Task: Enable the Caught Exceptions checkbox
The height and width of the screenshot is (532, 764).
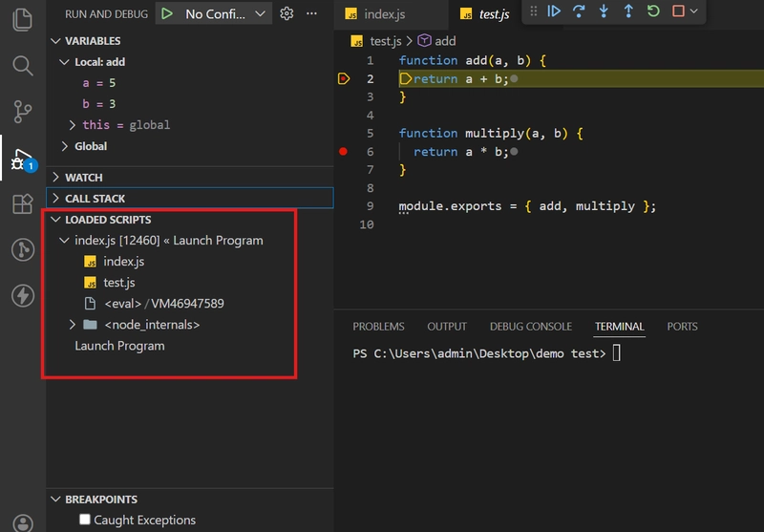Action: point(85,520)
